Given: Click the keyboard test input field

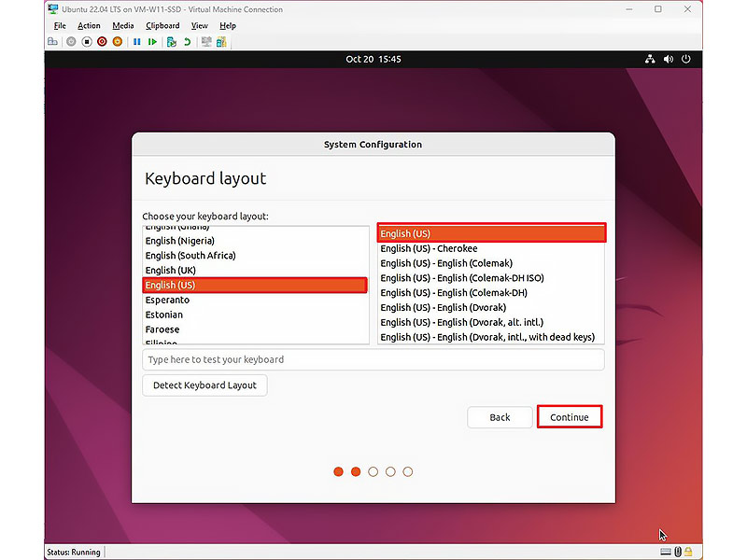Looking at the screenshot, I should click(x=373, y=359).
